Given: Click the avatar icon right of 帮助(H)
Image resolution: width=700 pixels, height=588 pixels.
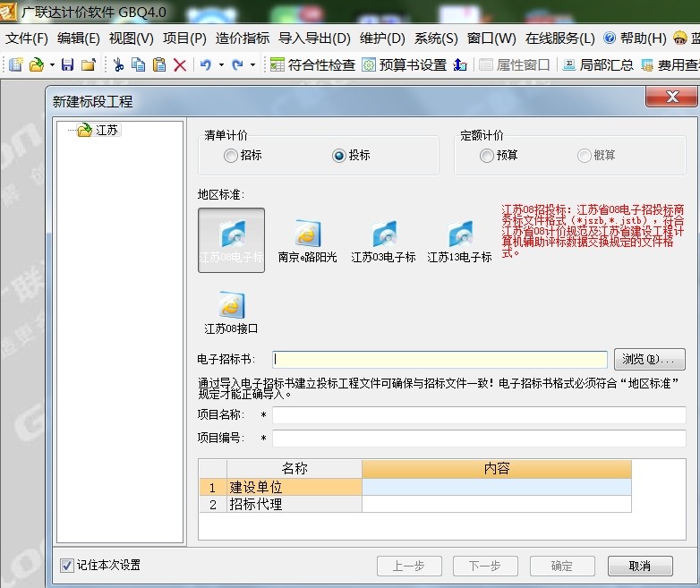Looking at the screenshot, I should click(x=680, y=38).
